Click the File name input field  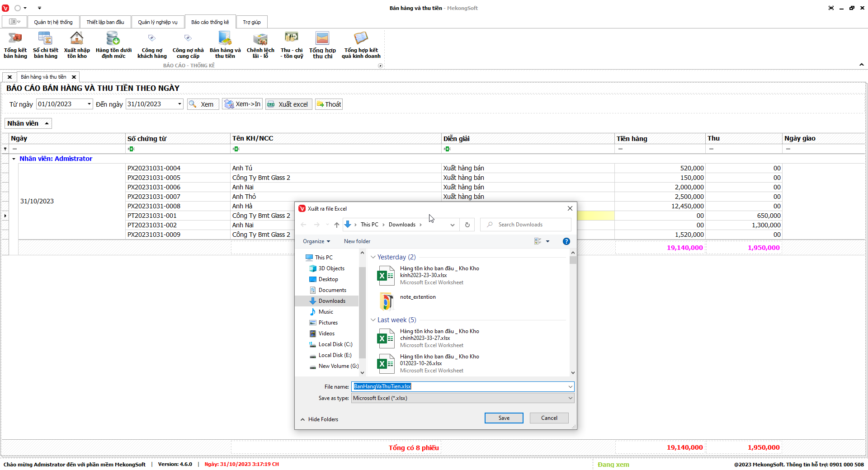point(459,386)
